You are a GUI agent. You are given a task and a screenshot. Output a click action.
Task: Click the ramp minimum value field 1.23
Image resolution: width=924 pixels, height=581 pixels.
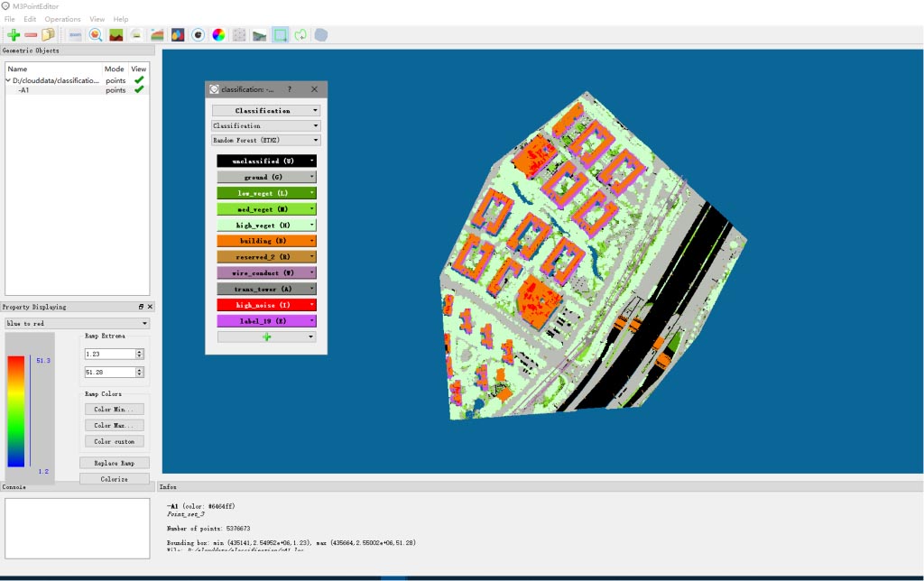(x=109, y=354)
